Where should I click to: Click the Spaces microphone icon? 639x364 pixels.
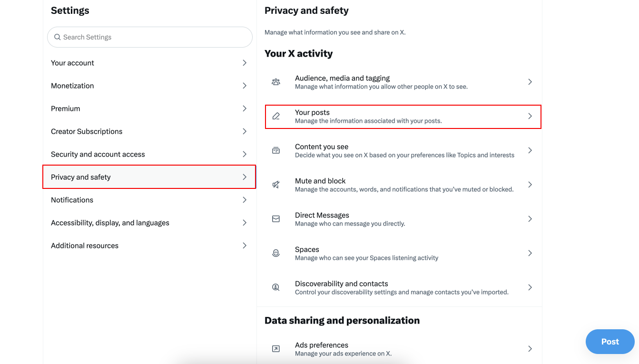pyautogui.click(x=276, y=253)
